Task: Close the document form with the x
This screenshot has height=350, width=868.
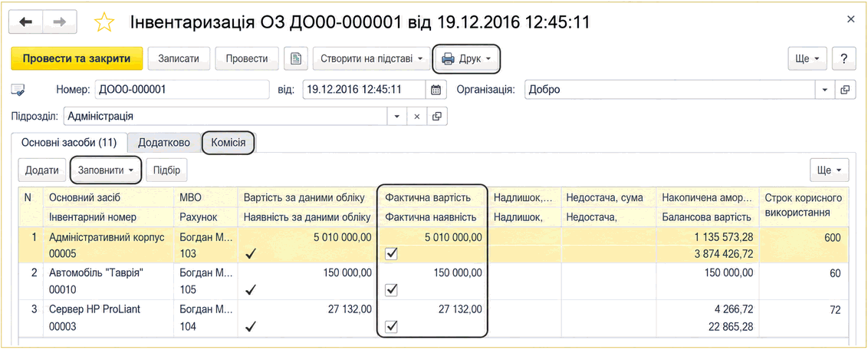Action: (851, 19)
